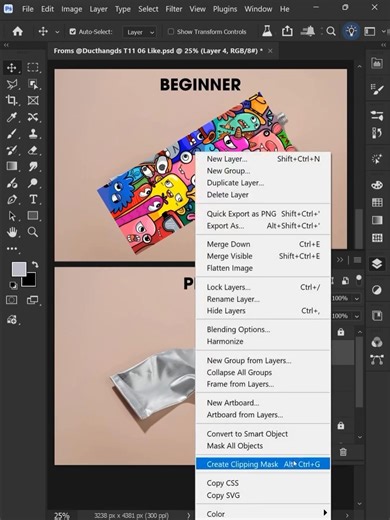Select the Horizontal Type tool
Viewport: 390px width, 520px height.
[33, 199]
